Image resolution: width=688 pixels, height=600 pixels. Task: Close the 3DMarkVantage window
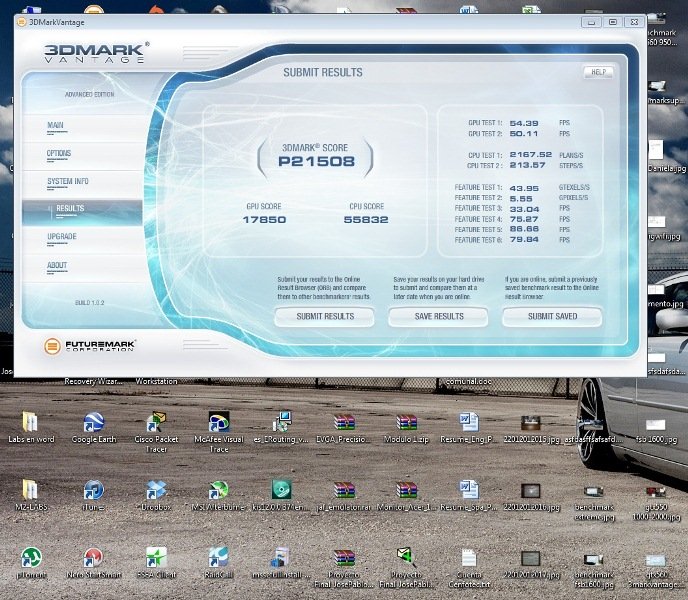634,22
